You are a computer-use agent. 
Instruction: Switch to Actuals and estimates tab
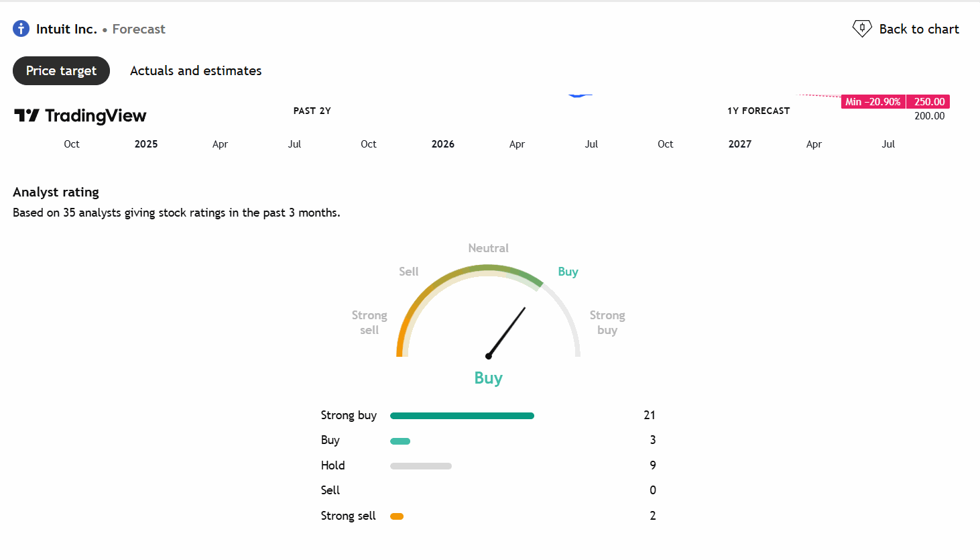click(x=196, y=70)
